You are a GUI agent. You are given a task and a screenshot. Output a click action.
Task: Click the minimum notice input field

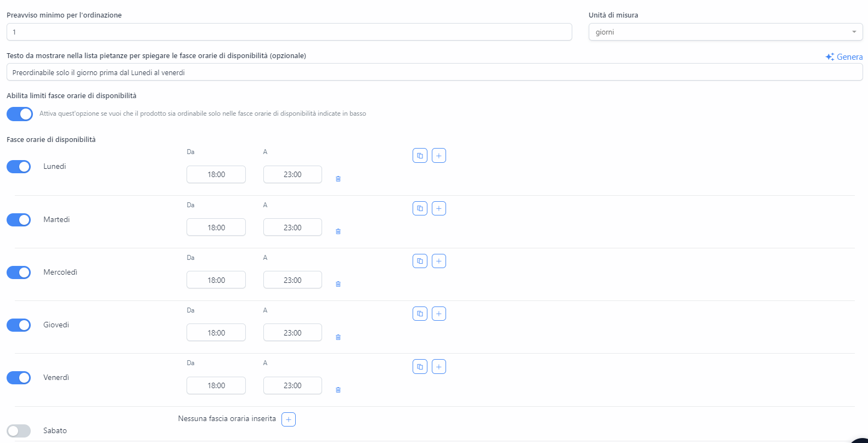pos(289,32)
